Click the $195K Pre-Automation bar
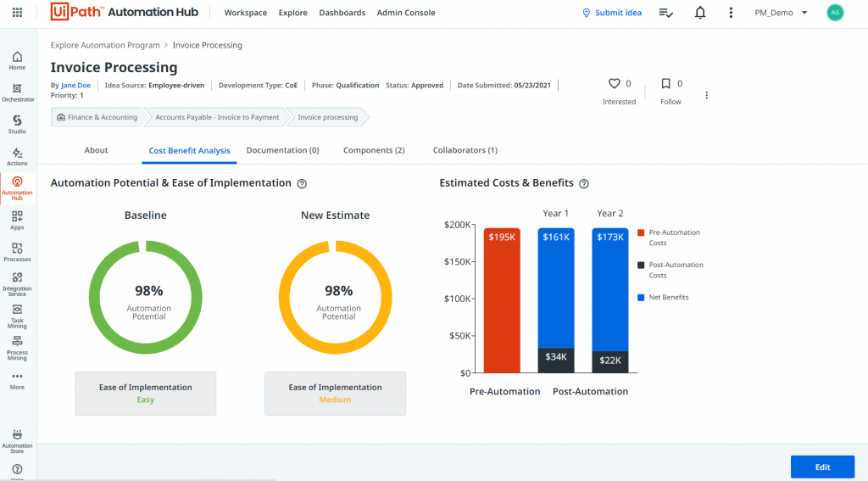 (502, 300)
